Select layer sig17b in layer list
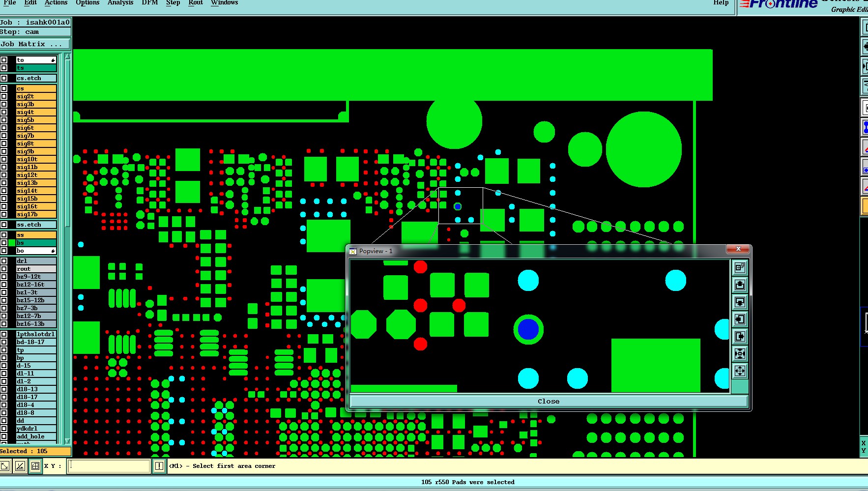 coord(36,214)
